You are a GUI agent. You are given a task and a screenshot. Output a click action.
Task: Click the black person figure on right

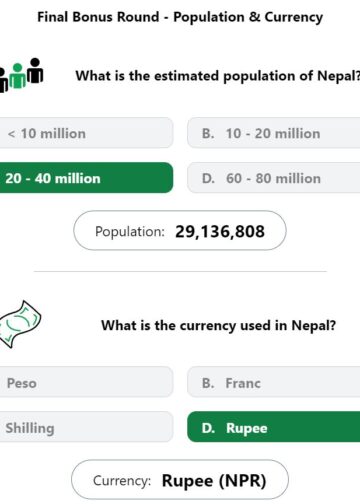tap(35, 71)
